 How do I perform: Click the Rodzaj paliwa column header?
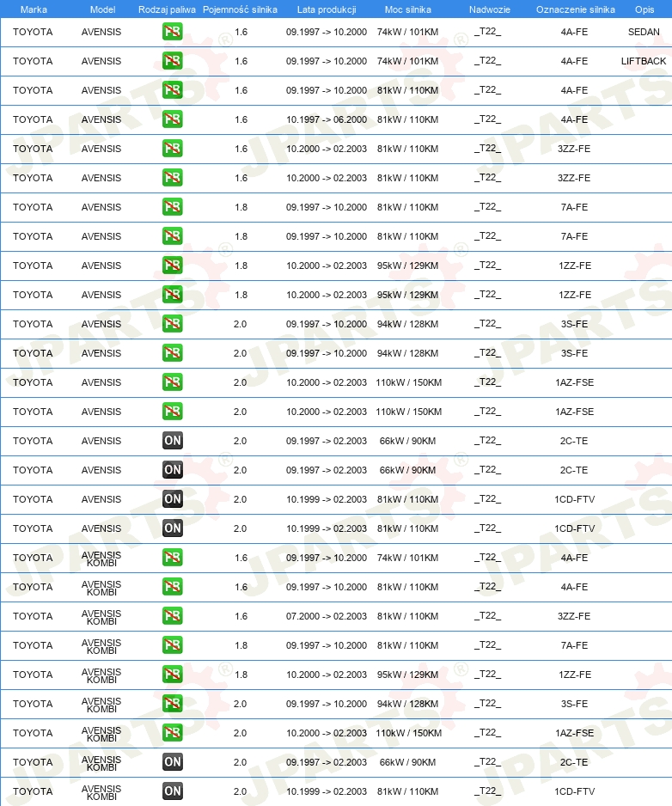(x=167, y=9)
